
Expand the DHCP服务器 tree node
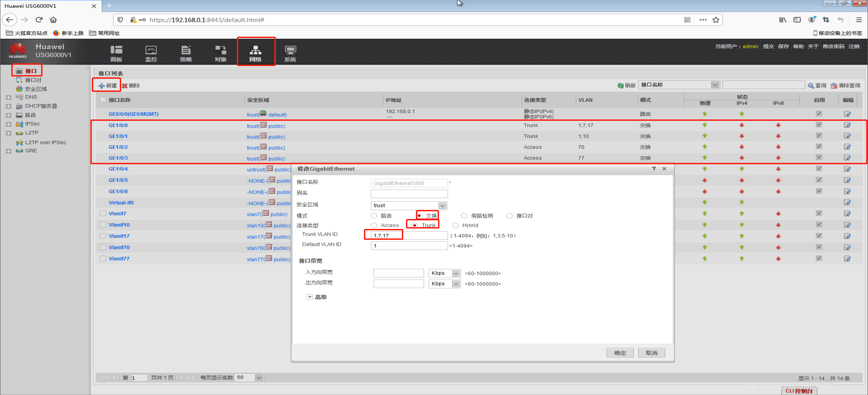click(9, 106)
